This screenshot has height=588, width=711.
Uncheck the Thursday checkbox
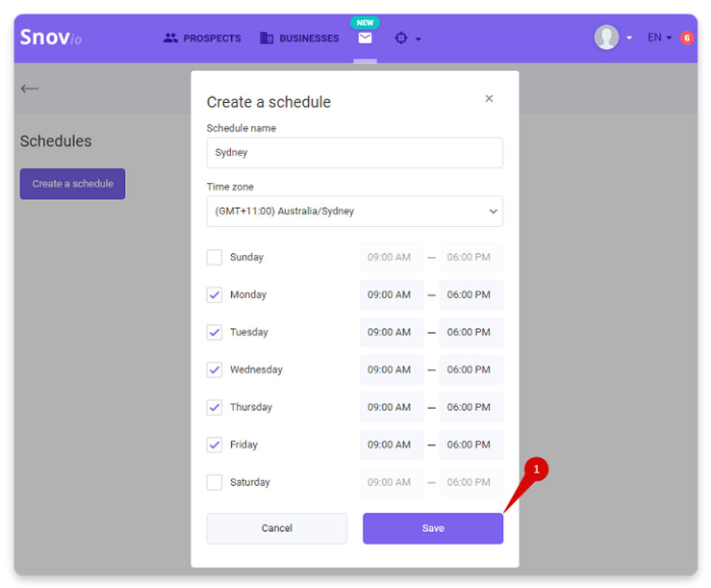215,407
